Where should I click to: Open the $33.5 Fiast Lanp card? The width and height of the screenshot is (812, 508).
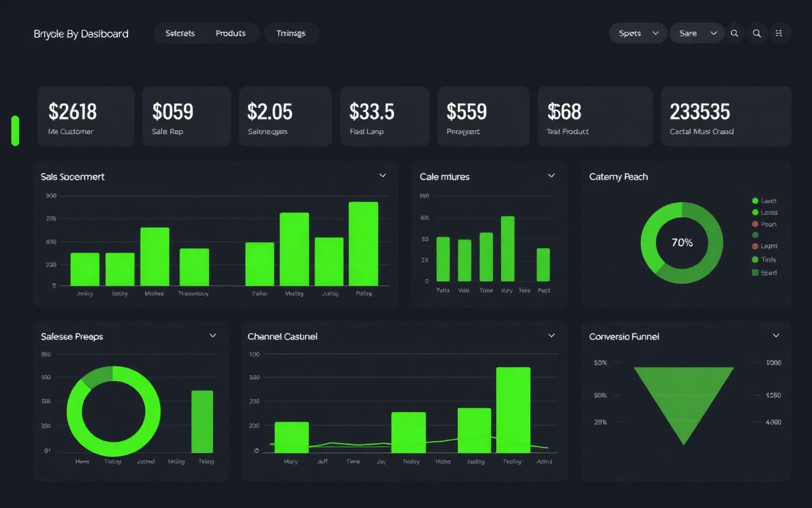[385, 116]
